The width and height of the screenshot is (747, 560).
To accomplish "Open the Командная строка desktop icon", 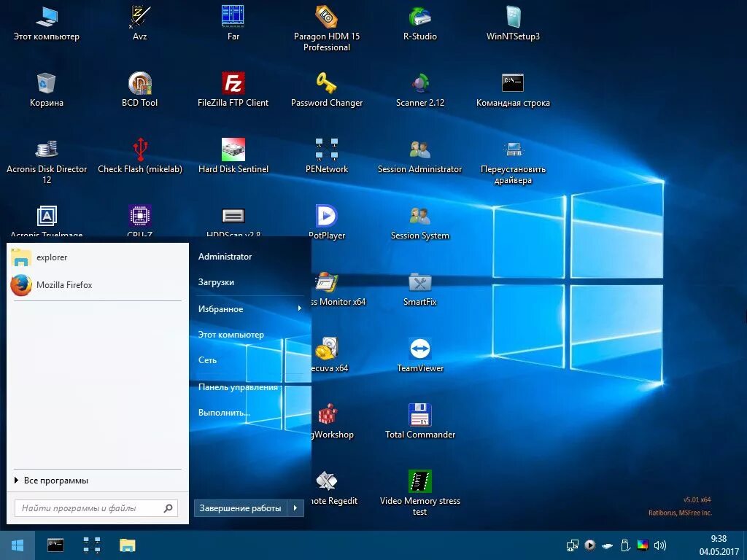I will tap(513, 90).
